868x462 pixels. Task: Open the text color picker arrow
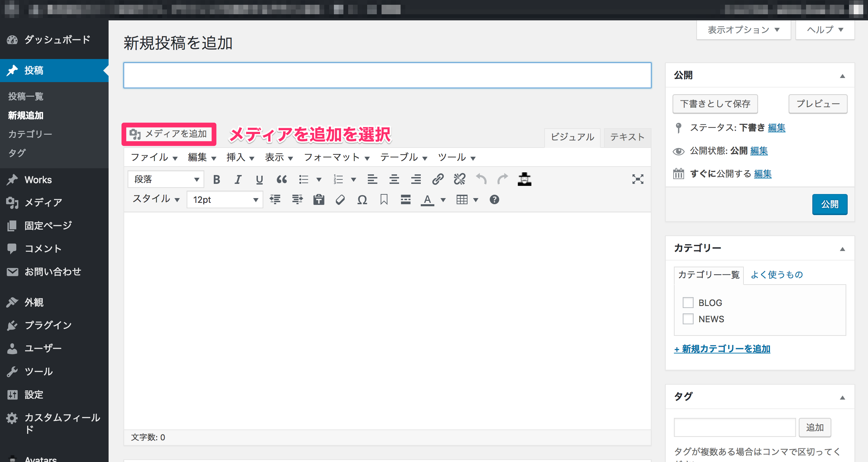coord(443,200)
